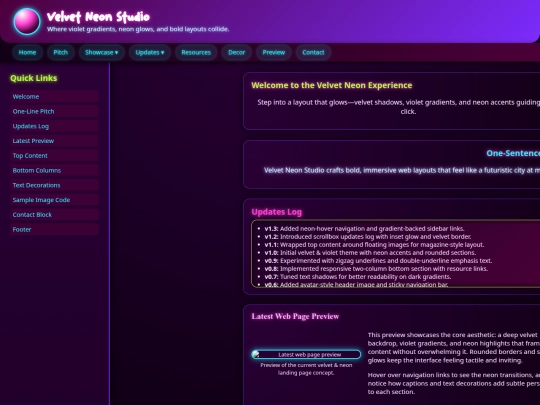Jump to Footer via the sidebar link
This screenshot has width=540, height=405.
pyautogui.click(x=54, y=229)
